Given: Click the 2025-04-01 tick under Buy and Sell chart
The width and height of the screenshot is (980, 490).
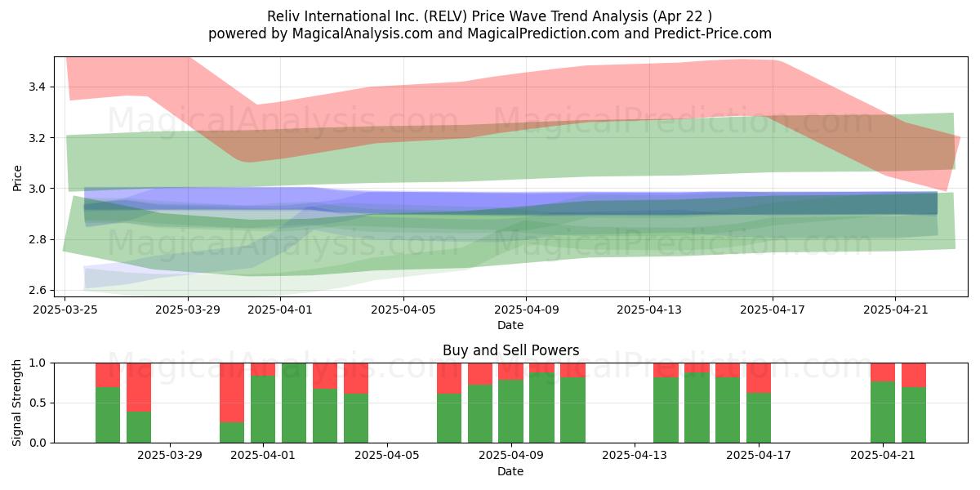Looking at the screenshot, I should [x=264, y=457].
